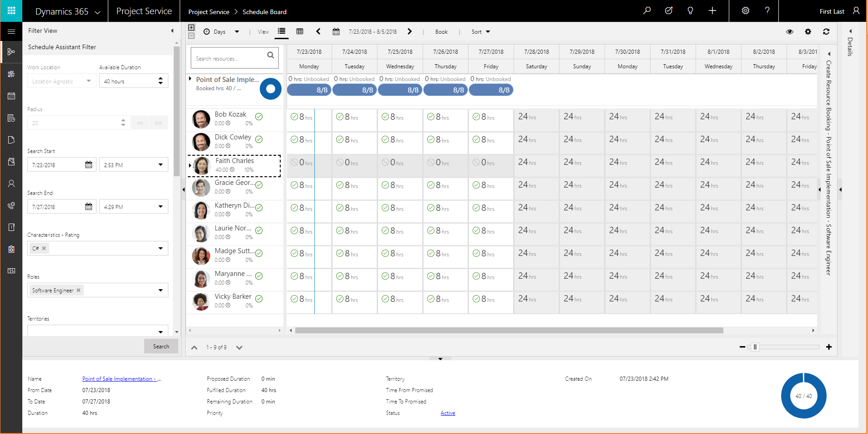Click the Book menu option
Image resolution: width=868 pixels, height=434 pixels.
point(441,32)
